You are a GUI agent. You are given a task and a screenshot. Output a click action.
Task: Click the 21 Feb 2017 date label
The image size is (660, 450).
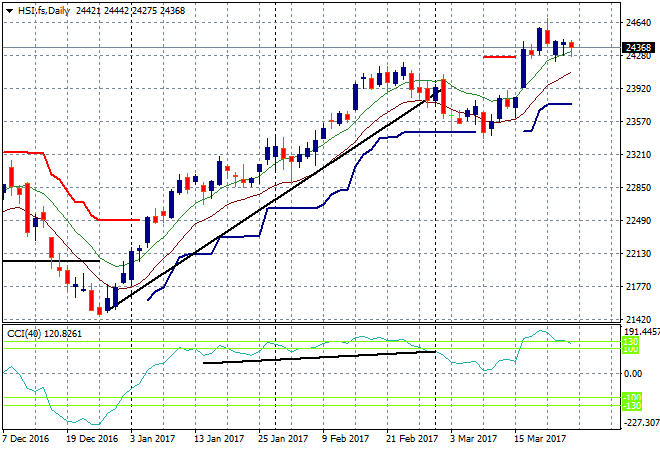412,439
